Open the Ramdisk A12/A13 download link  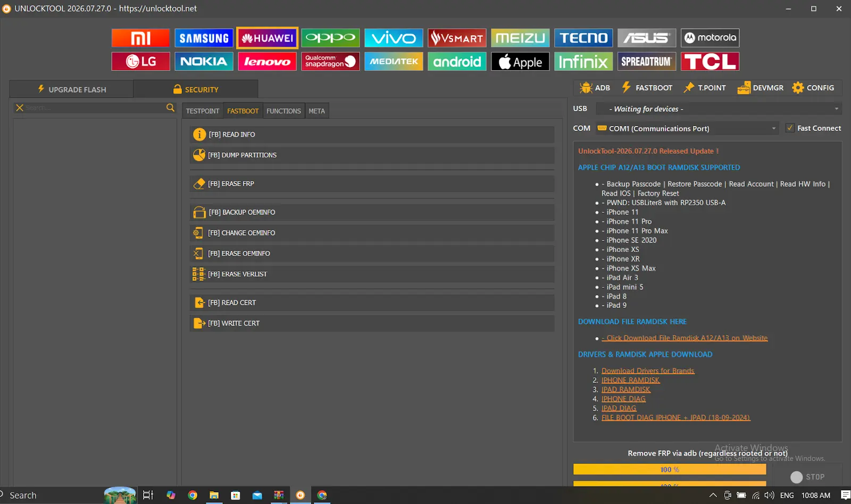[x=685, y=338]
